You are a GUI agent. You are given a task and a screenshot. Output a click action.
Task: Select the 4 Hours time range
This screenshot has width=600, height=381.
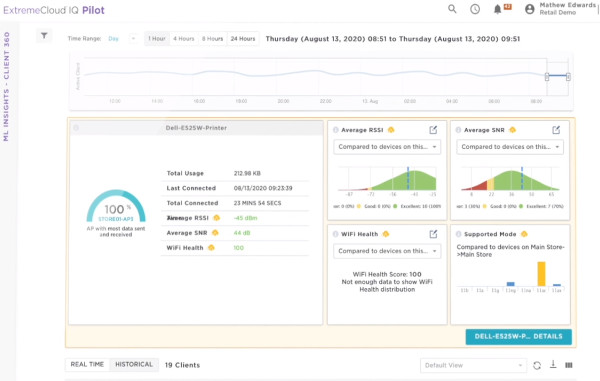pyautogui.click(x=184, y=39)
